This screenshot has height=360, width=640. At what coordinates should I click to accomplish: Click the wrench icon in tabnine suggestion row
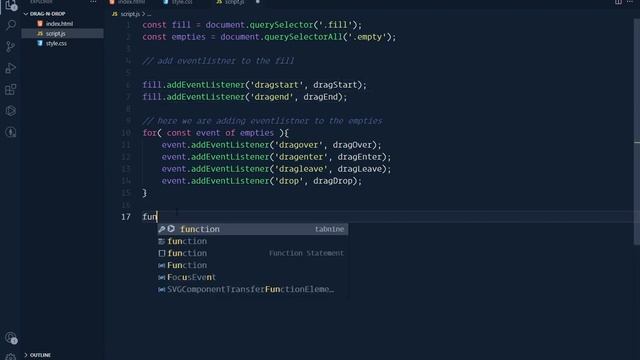162,229
